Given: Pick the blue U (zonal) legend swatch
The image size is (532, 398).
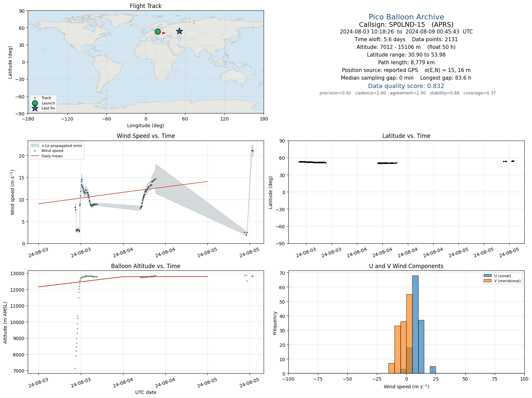Looking at the screenshot, I should [487, 276].
